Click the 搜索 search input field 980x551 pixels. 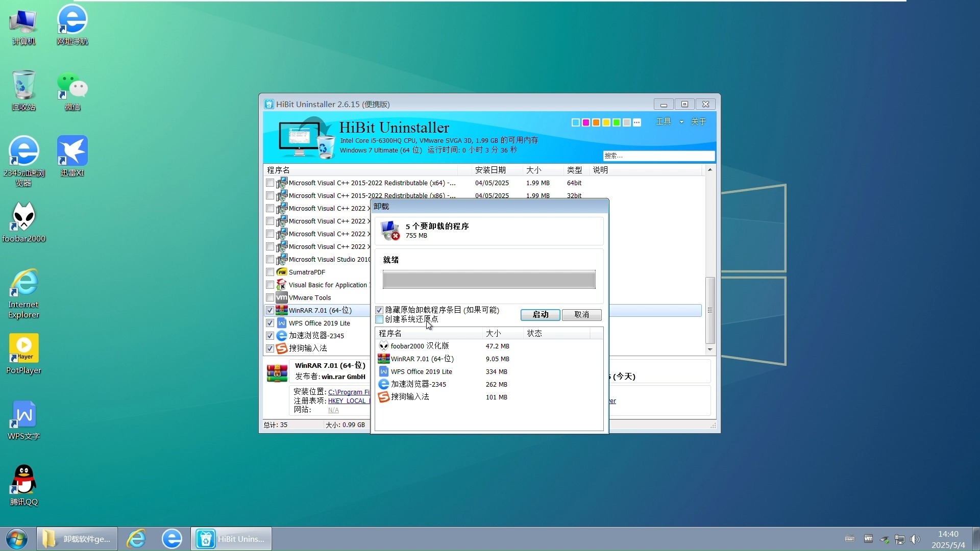[658, 156]
